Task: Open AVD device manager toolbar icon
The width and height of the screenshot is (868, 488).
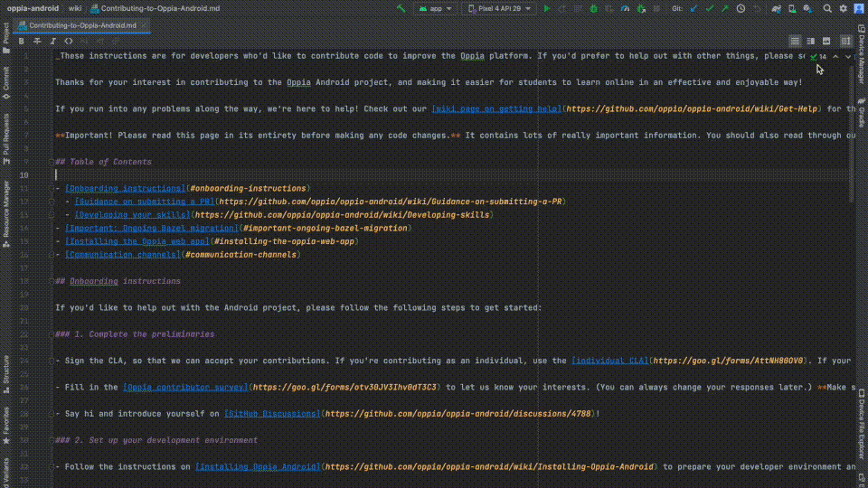Action: (x=792, y=8)
